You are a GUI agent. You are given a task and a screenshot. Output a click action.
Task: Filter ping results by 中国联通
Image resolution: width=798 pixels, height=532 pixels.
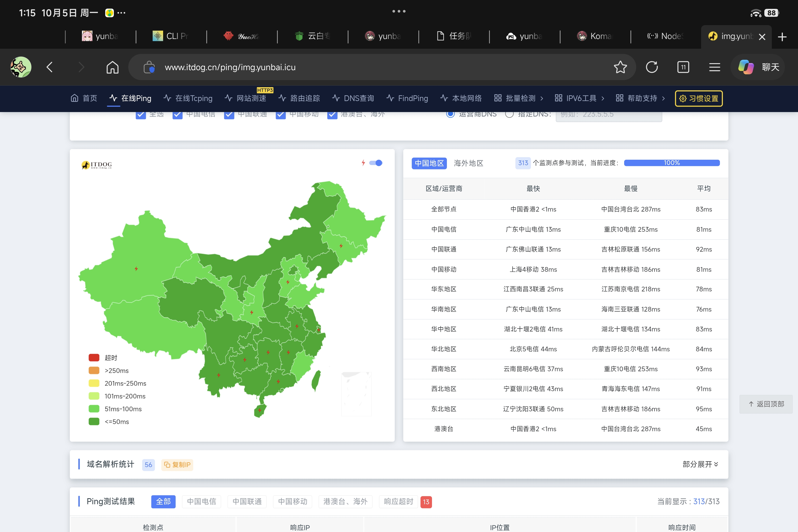pyautogui.click(x=247, y=501)
